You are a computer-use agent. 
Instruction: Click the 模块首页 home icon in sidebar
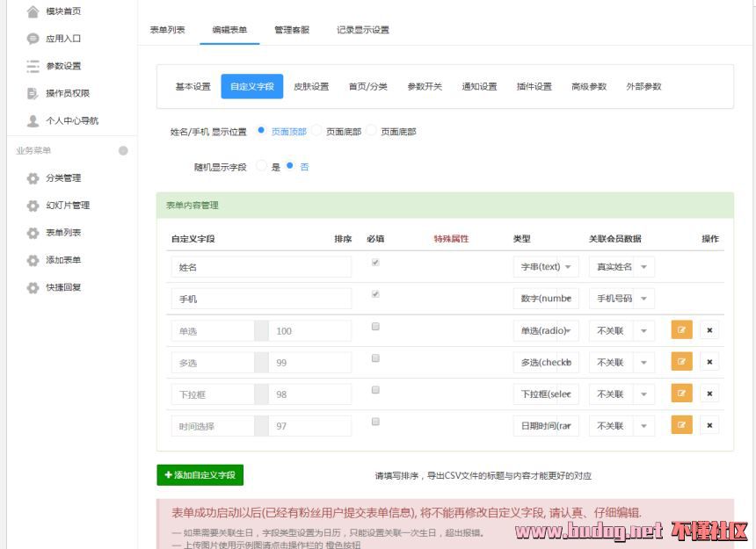point(33,11)
